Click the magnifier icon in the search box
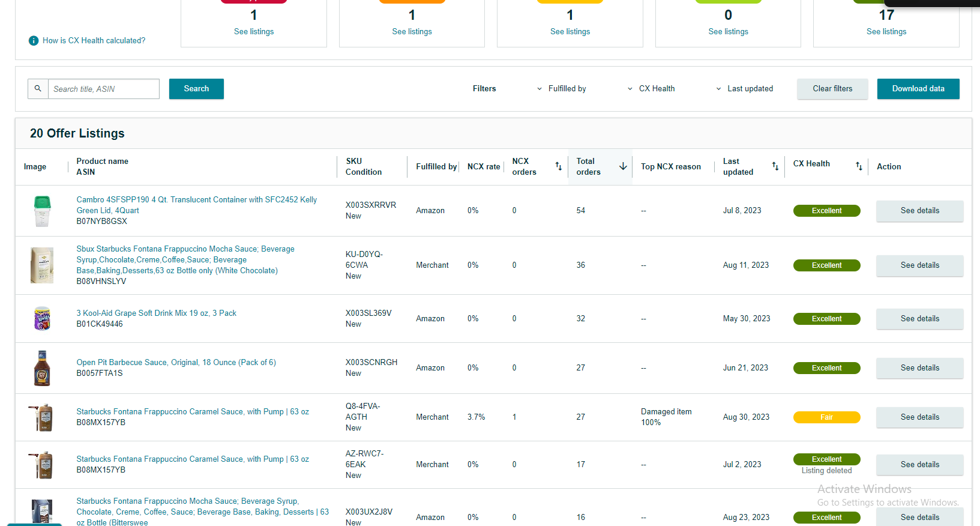Viewport: 980px width, 526px height. pos(38,89)
